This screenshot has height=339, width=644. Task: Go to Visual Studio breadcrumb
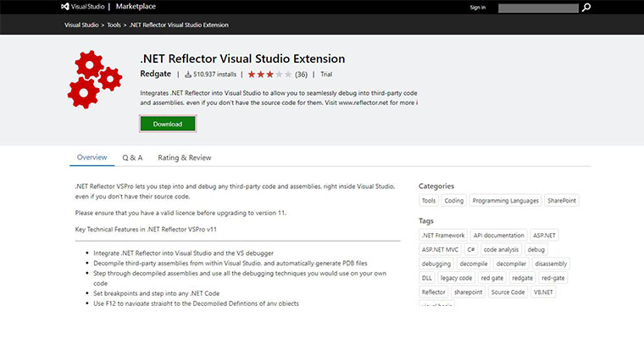81,25
